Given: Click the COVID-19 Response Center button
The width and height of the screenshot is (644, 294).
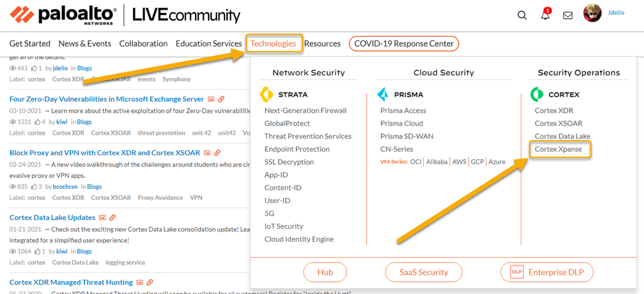Looking at the screenshot, I should pos(404,44).
